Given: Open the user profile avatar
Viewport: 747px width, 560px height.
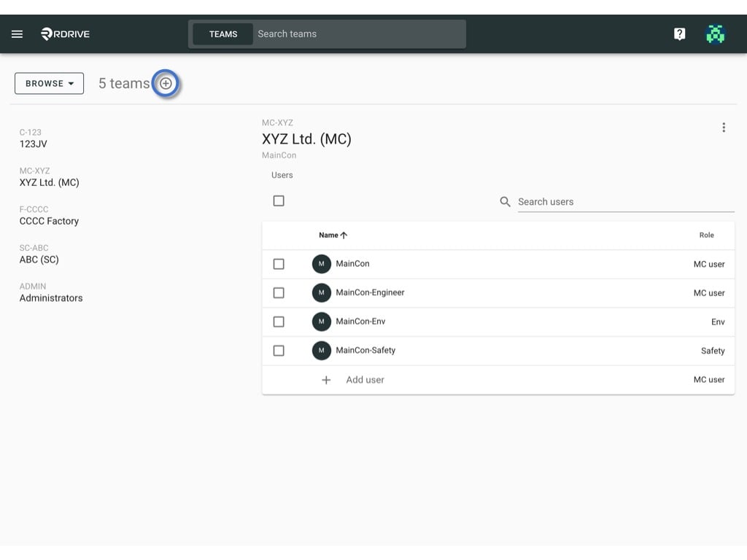Looking at the screenshot, I should 715,34.
